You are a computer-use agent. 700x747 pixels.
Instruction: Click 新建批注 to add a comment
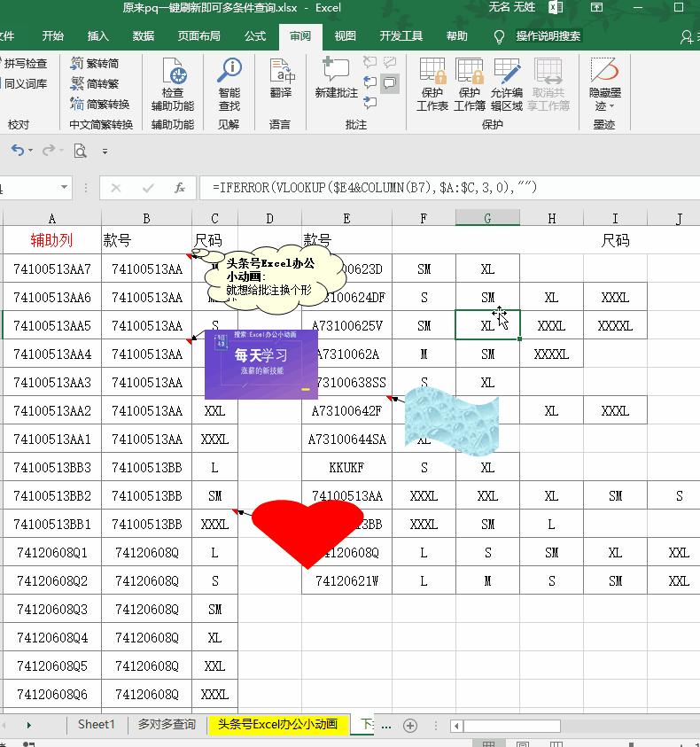click(x=337, y=80)
